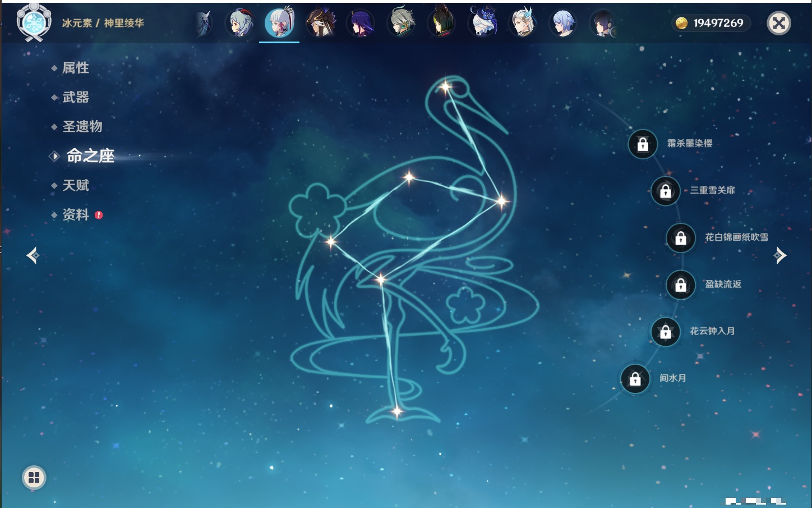
Task: Open 资料 profile with the red alert
Action: point(76,214)
